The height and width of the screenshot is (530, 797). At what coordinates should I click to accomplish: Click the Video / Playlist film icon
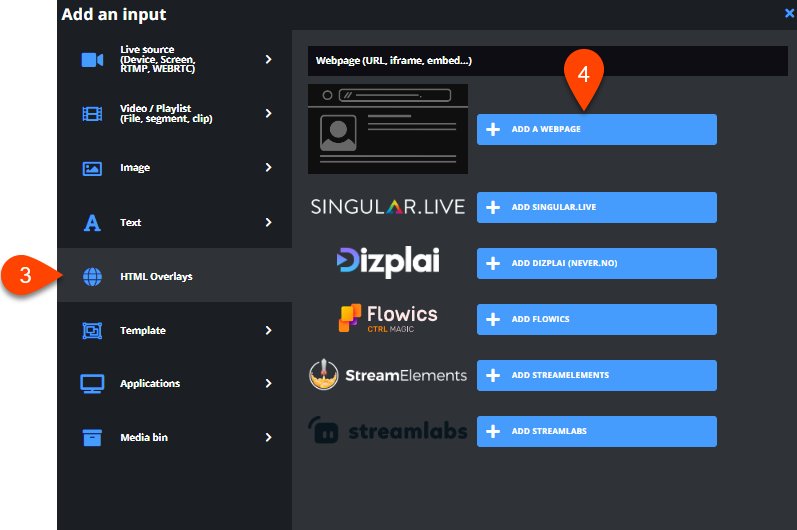pos(92,114)
